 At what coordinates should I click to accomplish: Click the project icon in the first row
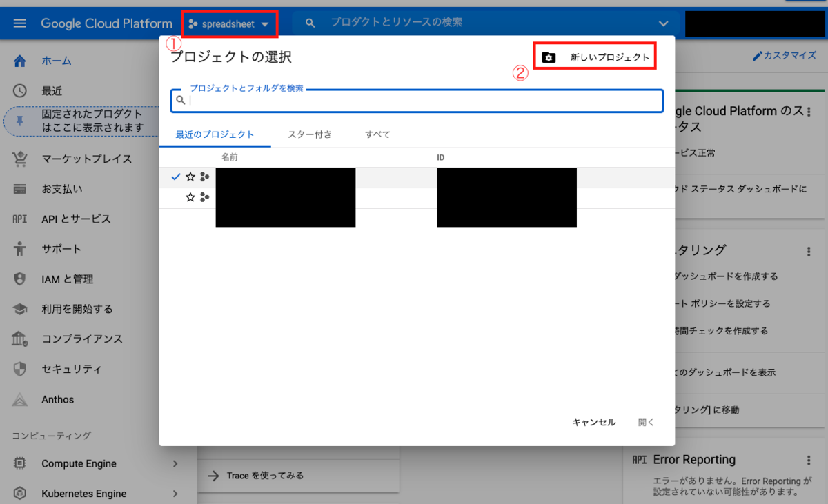coord(204,177)
